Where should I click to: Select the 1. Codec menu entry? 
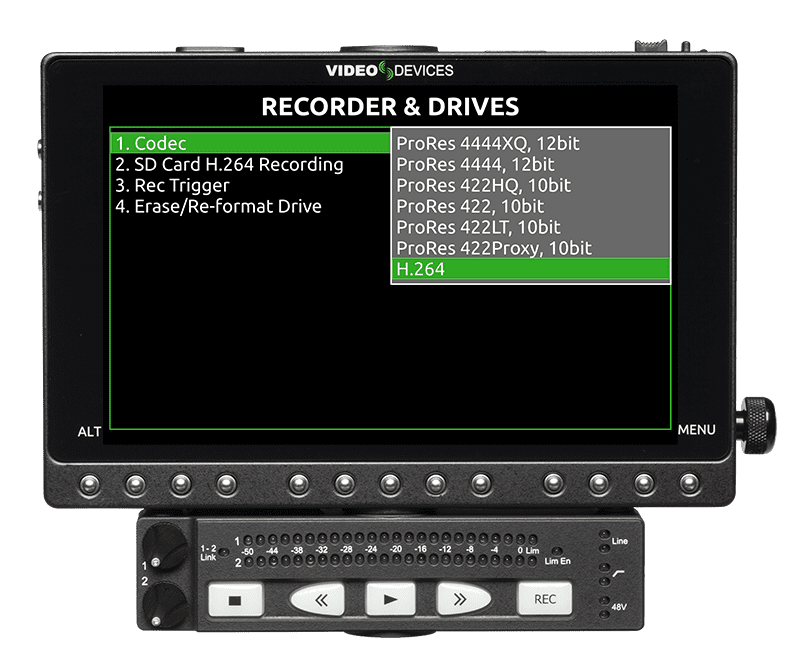click(251, 143)
